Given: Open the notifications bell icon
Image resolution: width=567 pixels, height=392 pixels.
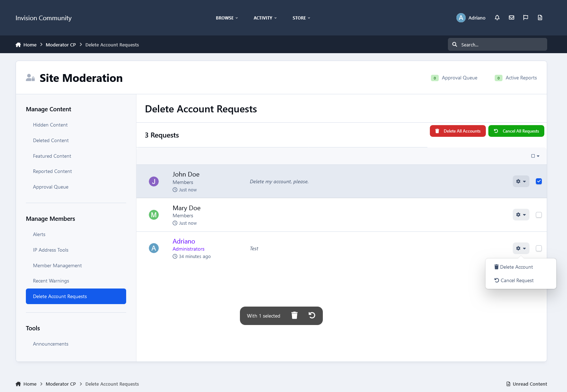Looking at the screenshot, I should (x=497, y=18).
